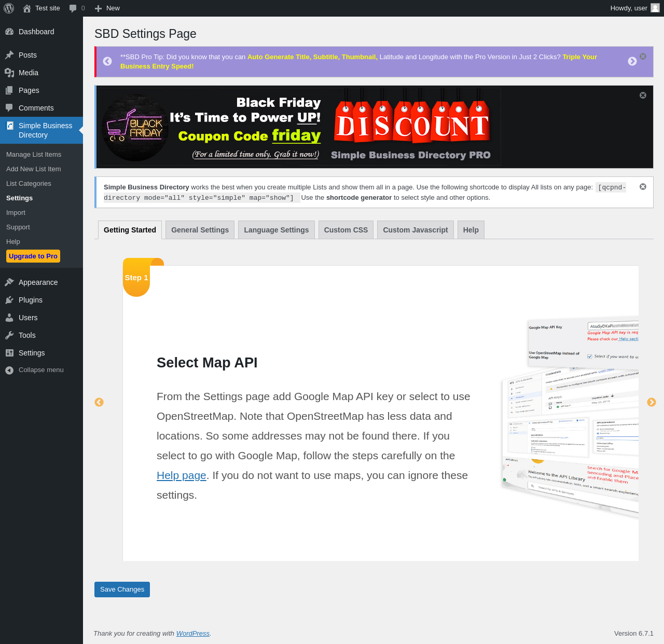Click the Settings sliders icon in sidebar
Screen dimensions: 664x644
click(9, 353)
